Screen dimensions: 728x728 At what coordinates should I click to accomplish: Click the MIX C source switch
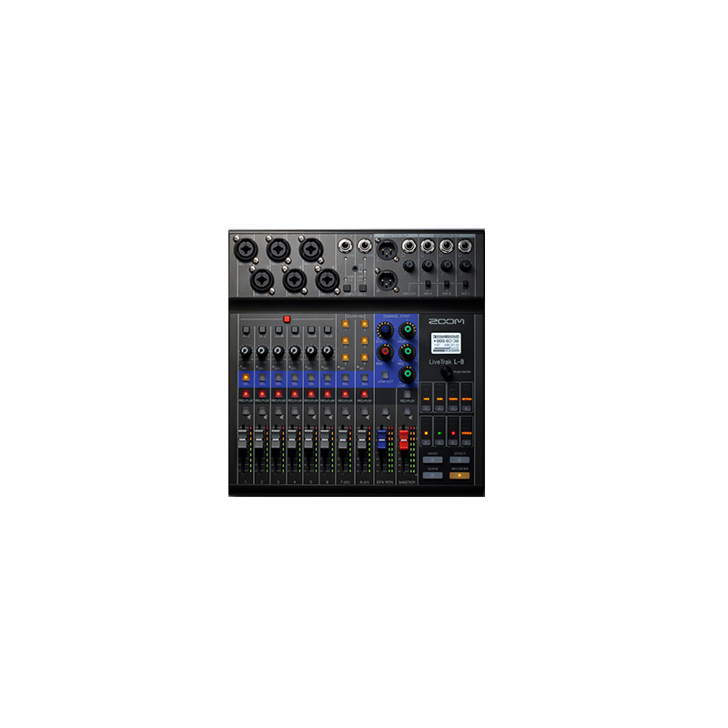click(465, 284)
